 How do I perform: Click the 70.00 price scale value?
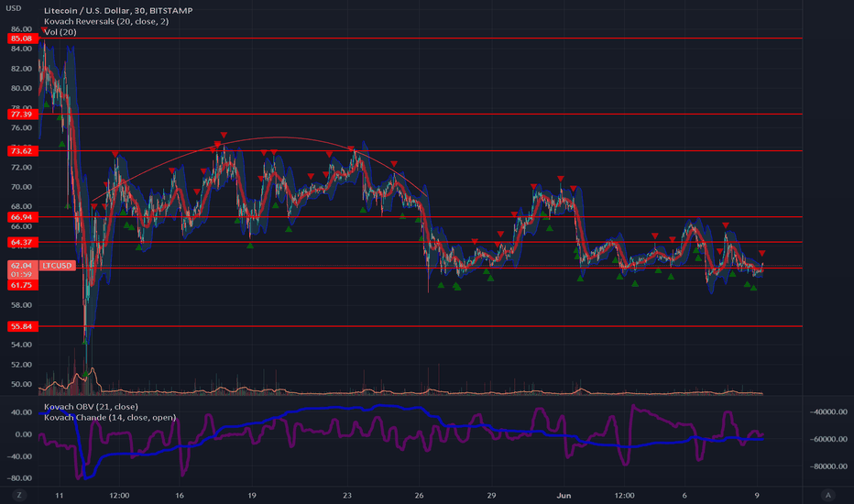pos(21,187)
